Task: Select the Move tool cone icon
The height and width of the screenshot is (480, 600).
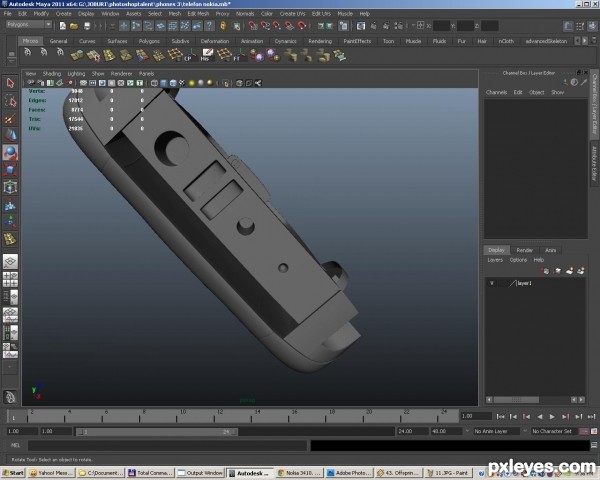Action: 10,135
